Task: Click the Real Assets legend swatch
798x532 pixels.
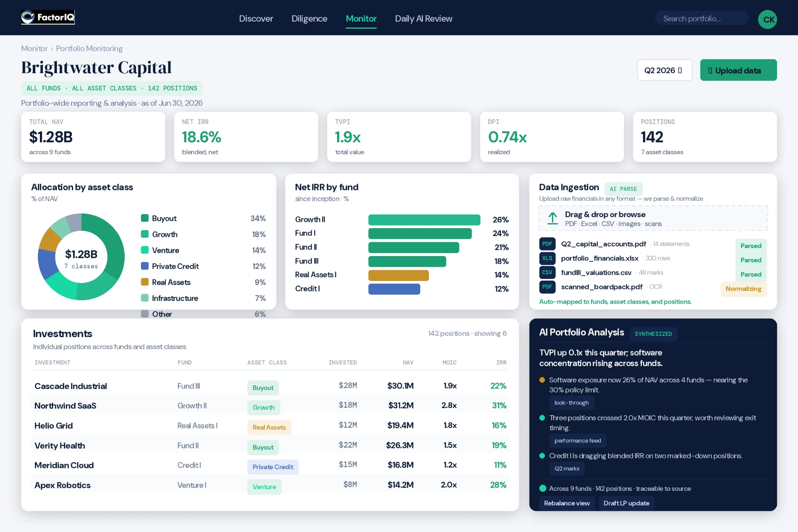Action: pyautogui.click(x=145, y=282)
